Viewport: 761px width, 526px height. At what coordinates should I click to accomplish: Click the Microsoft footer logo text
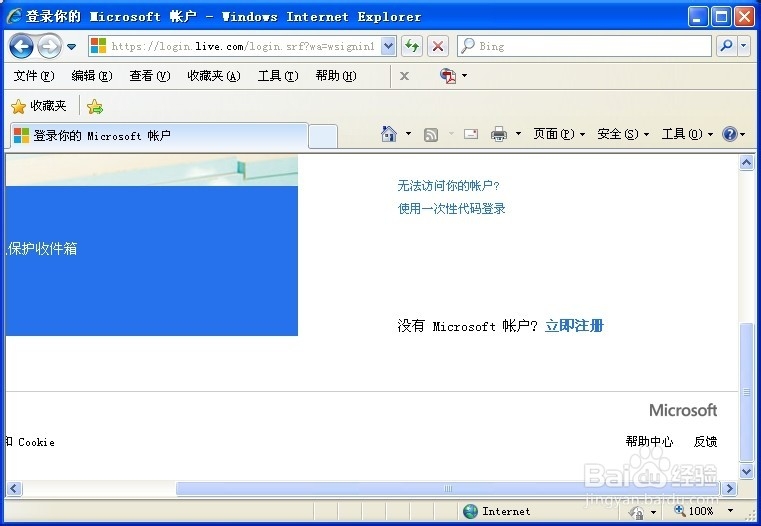tap(683, 411)
